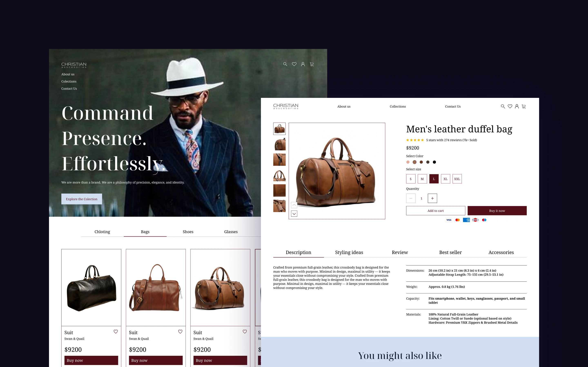Open the Shoes category tab
Image resolution: width=588 pixels, height=367 pixels.
pyautogui.click(x=188, y=232)
